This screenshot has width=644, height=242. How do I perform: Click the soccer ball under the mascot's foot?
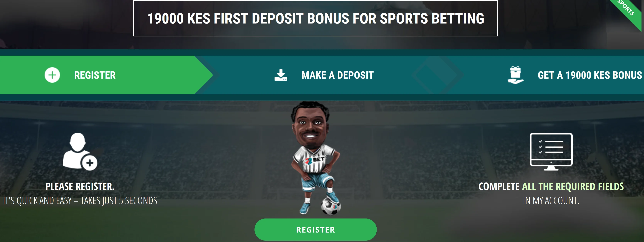pos(331,206)
